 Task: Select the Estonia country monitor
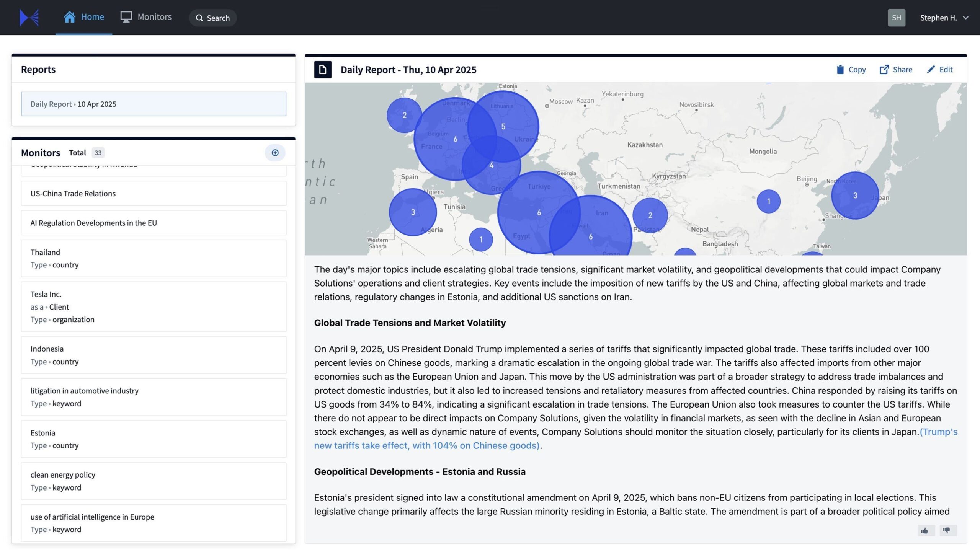(154, 439)
